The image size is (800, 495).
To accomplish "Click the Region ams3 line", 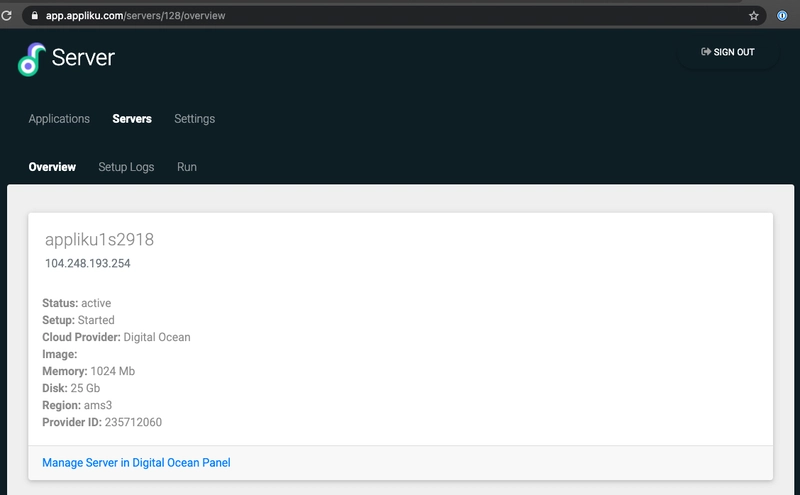I will (x=77, y=405).
